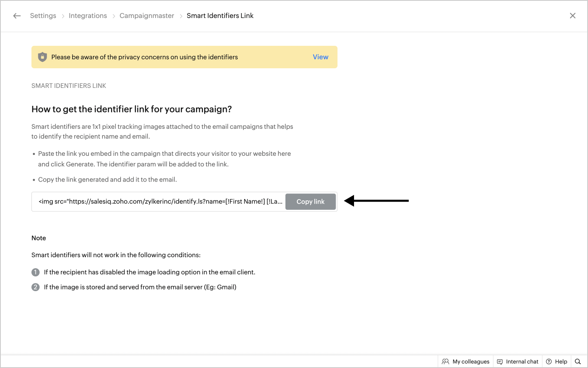Image resolution: width=588 pixels, height=368 pixels.
Task: Click note about Gmail email server
Action: pyautogui.click(x=140, y=287)
